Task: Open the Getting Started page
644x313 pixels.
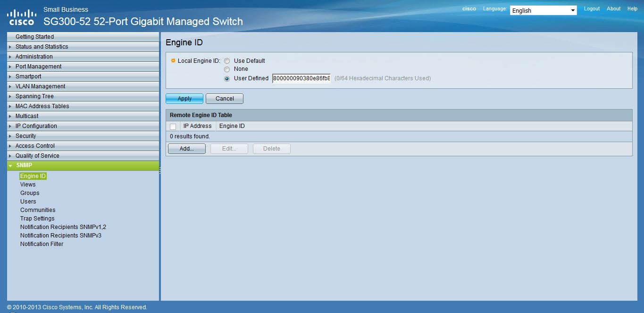Action: (x=83, y=37)
